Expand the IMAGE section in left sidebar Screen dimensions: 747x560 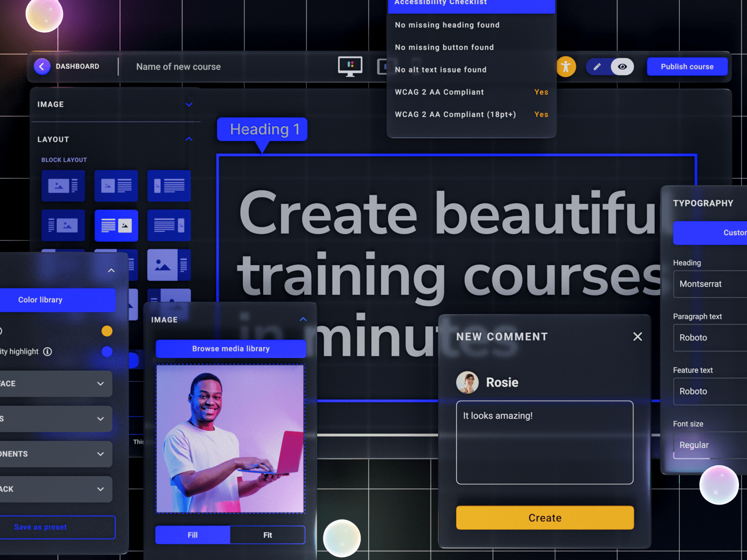(189, 105)
